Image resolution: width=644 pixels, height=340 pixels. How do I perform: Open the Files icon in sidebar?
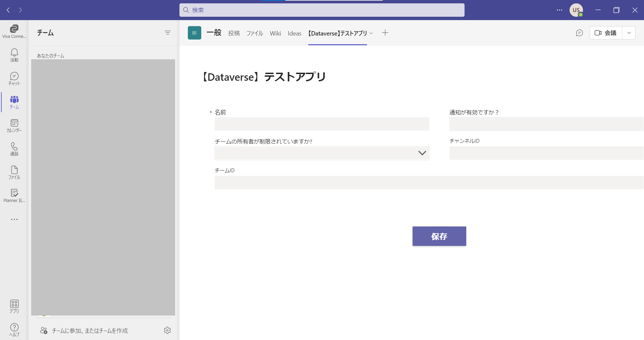14,173
